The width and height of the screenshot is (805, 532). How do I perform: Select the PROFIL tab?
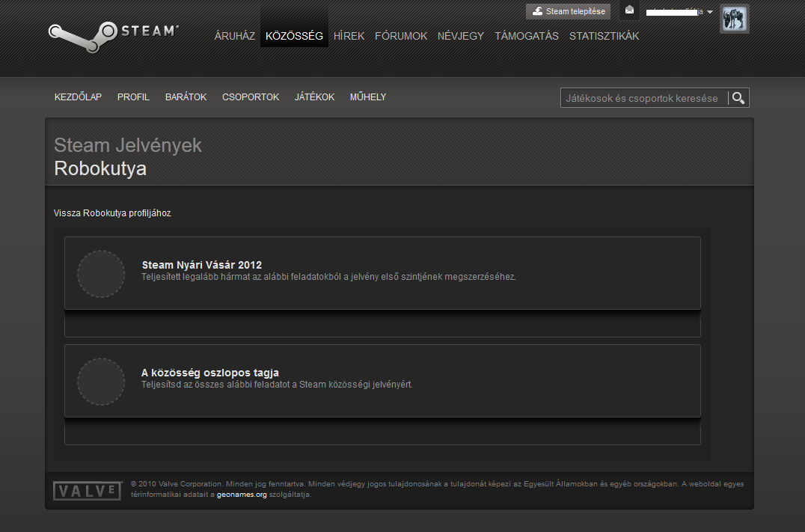coord(133,97)
